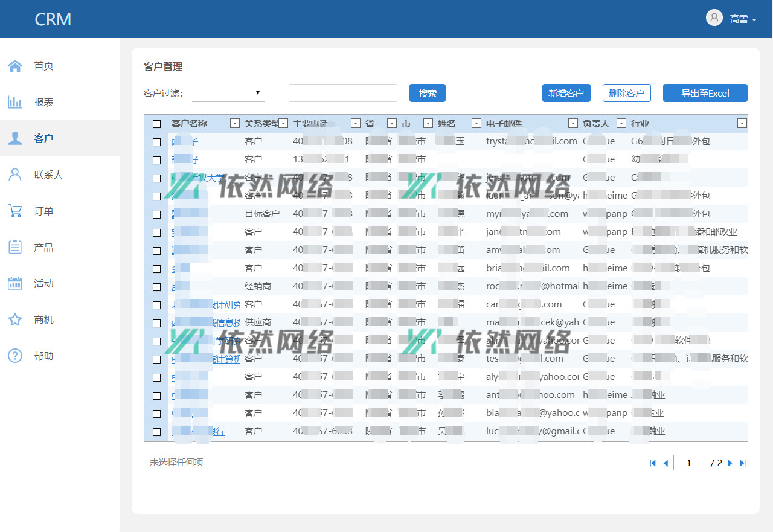The height and width of the screenshot is (532, 773).
Task: Open the orders shopping cart icon
Action: click(15, 211)
